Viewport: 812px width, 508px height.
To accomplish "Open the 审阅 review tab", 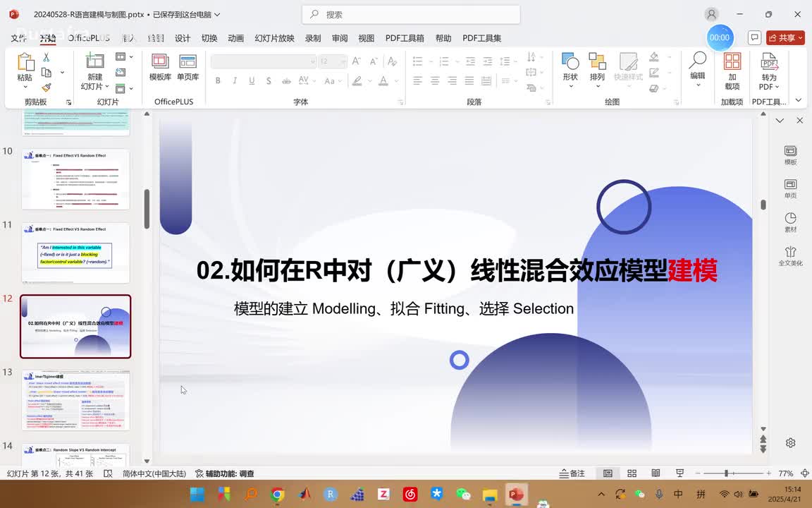I will pos(340,38).
